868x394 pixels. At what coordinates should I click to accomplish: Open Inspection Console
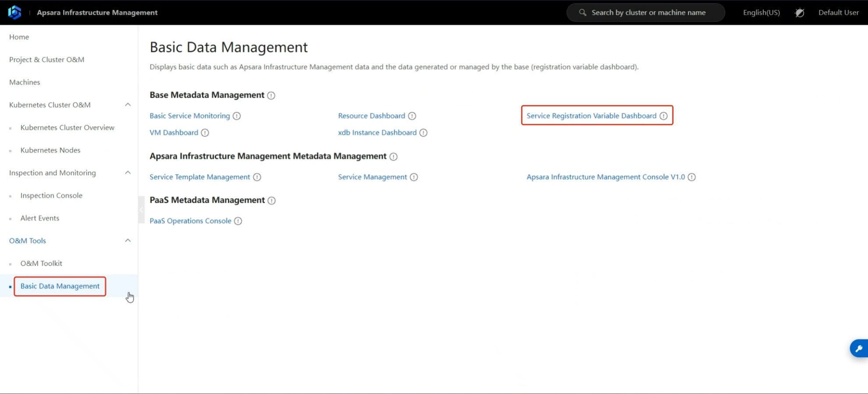51,196
